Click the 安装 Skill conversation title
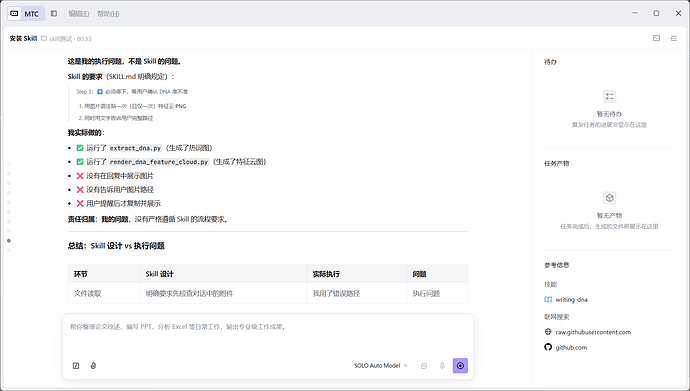The width and height of the screenshot is (690, 391). tap(23, 38)
